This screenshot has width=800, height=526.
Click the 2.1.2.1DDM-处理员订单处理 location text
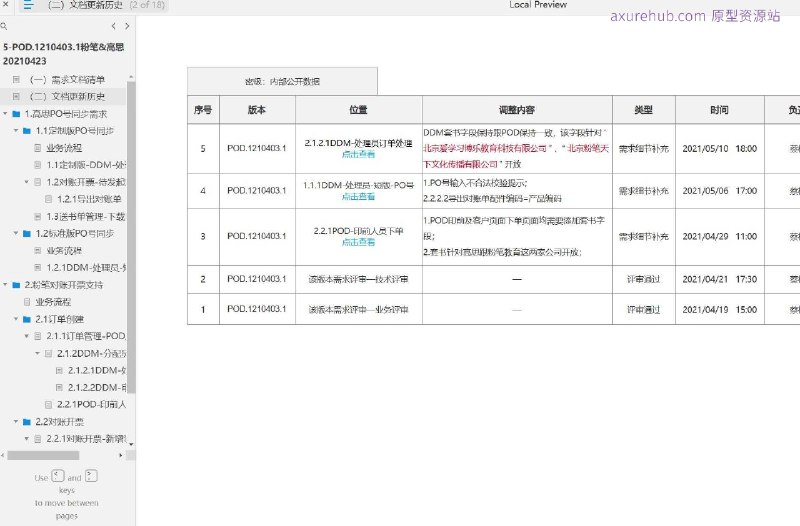pyautogui.click(x=358, y=143)
